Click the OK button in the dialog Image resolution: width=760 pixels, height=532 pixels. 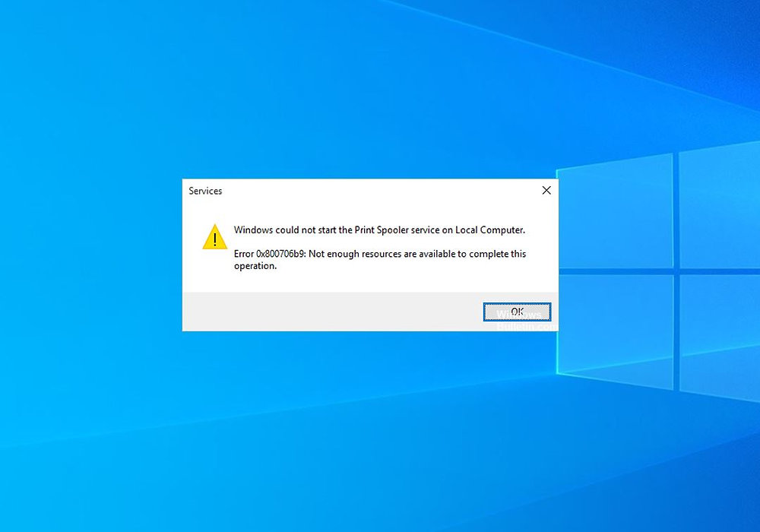(x=517, y=312)
